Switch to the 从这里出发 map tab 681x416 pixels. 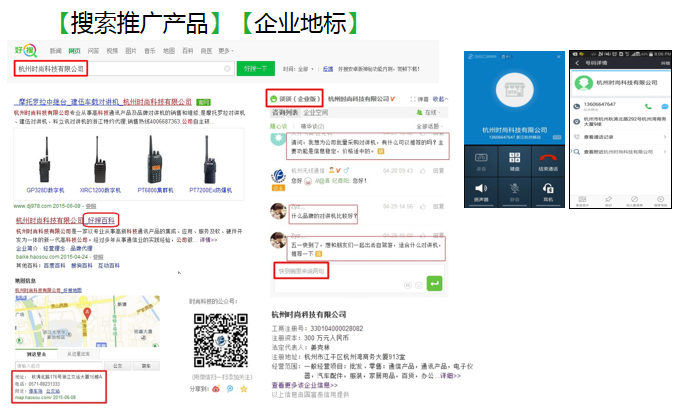click(79, 354)
